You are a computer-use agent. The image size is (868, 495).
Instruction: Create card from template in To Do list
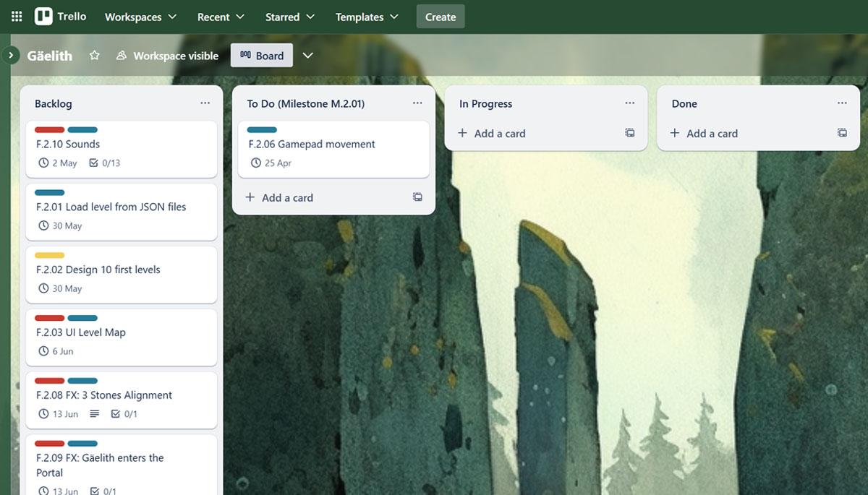pos(417,197)
